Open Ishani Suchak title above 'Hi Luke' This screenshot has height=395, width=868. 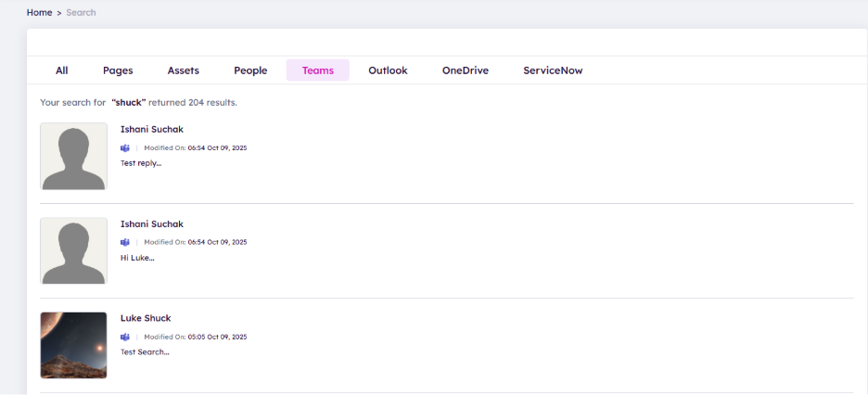coord(152,223)
